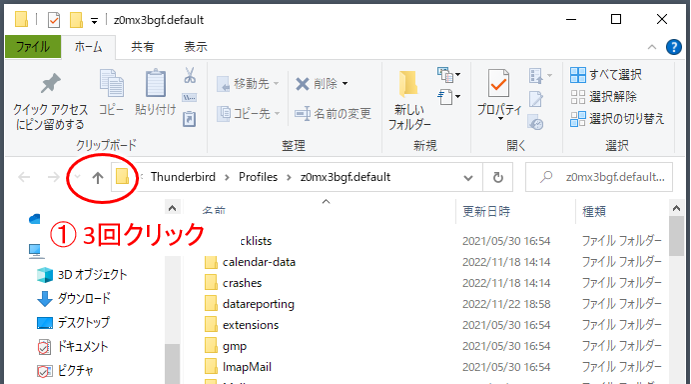
Task: Select all items (すべて選択)
Action: 606,75
